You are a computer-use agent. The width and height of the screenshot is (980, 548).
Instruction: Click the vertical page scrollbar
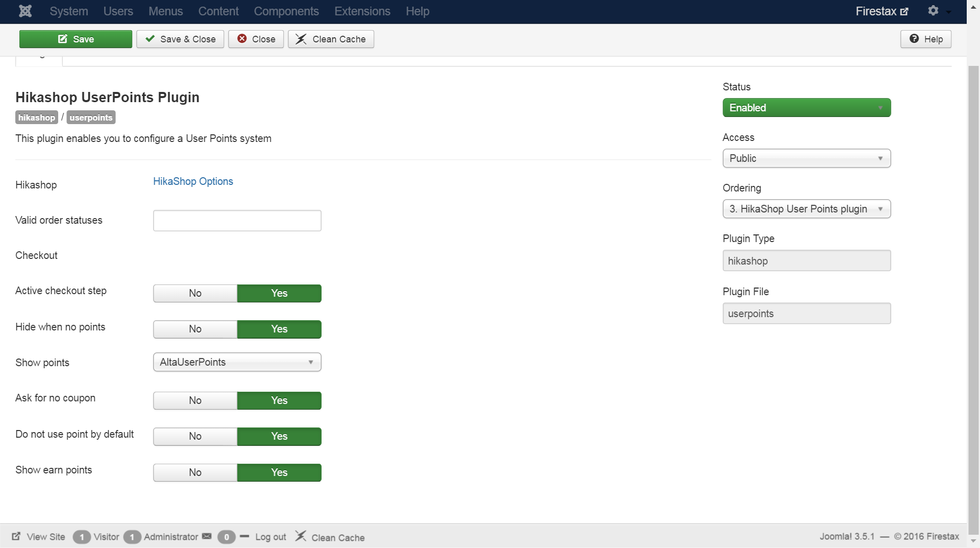(x=973, y=299)
